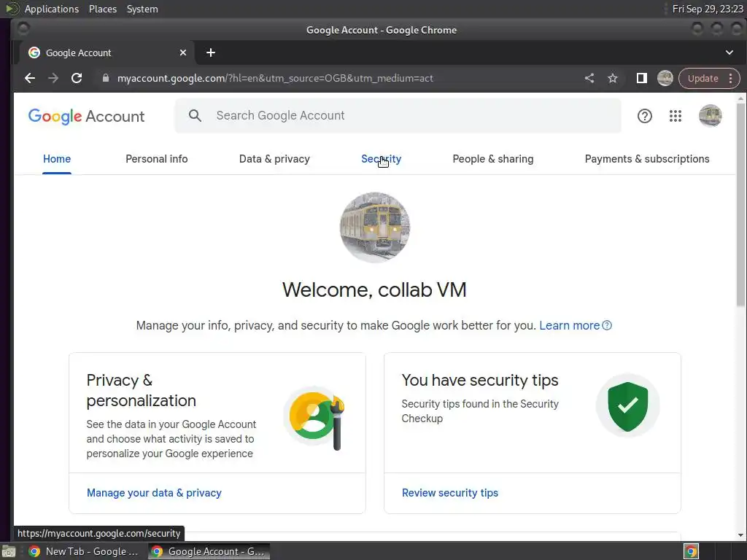The width and height of the screenshot is (747, 560).
Task: Click show desktop icon in taskbar
Action: click(x=9, y=551)
